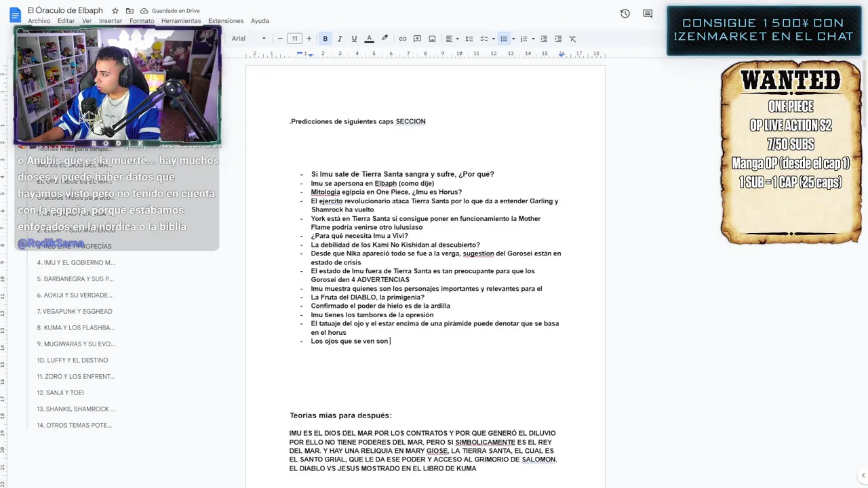Open the Google Docs home icon

[x=15, y=14]
